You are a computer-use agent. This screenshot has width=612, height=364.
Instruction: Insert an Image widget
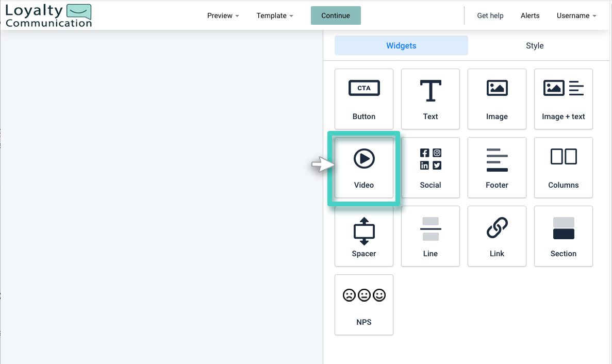(497, 99)
